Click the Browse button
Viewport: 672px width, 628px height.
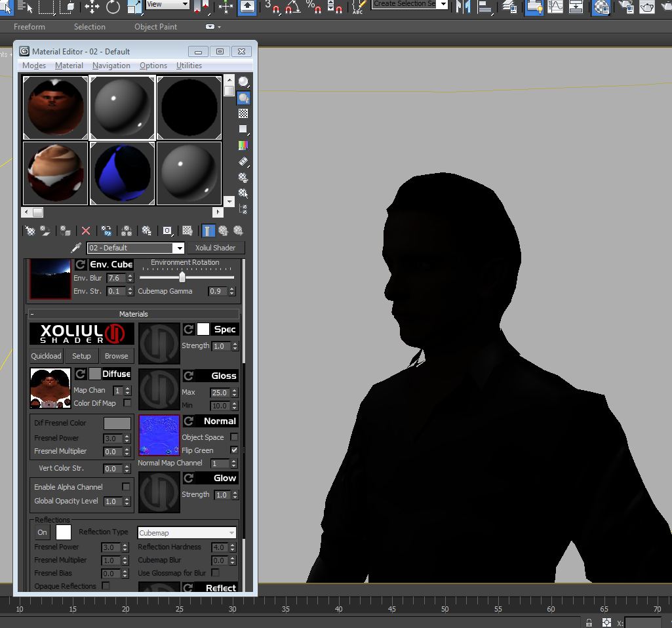point(117,356)
